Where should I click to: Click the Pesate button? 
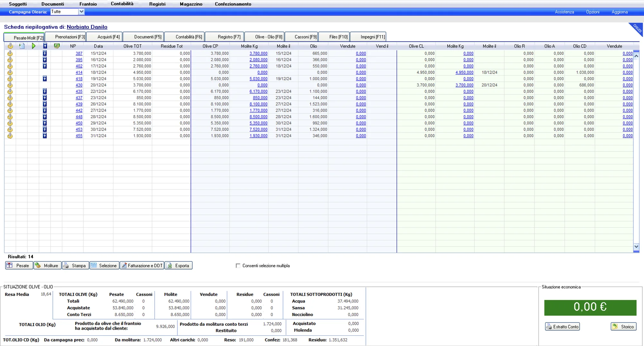(x=19, y=266)
